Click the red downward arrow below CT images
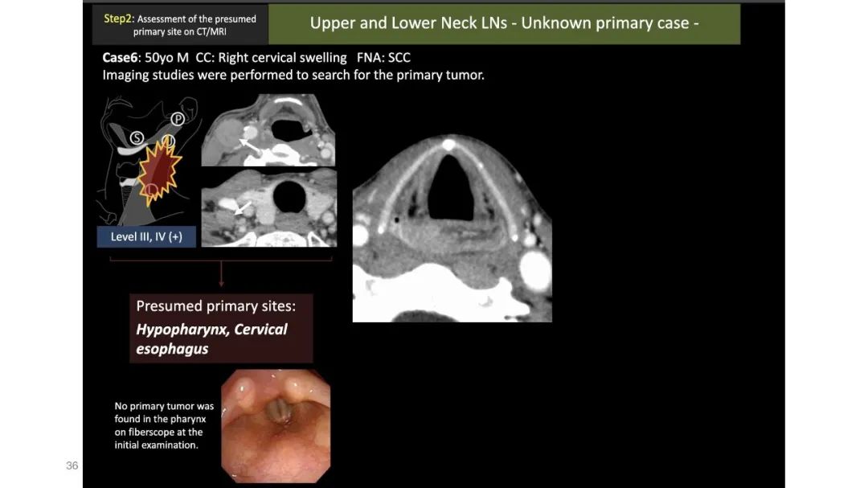 pos(222,273)
